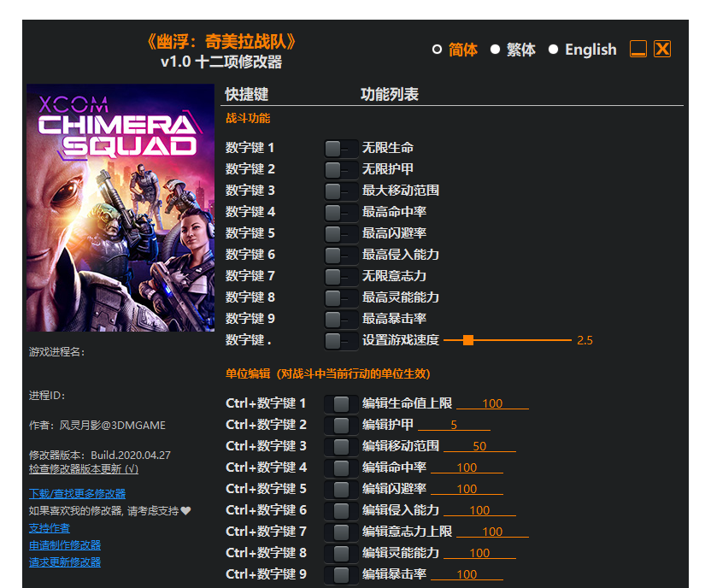The width and height of the screenshot is (711, 588).
Task: Toggle 设置游戏速度 switch
Action: click(x=341, y=340)
